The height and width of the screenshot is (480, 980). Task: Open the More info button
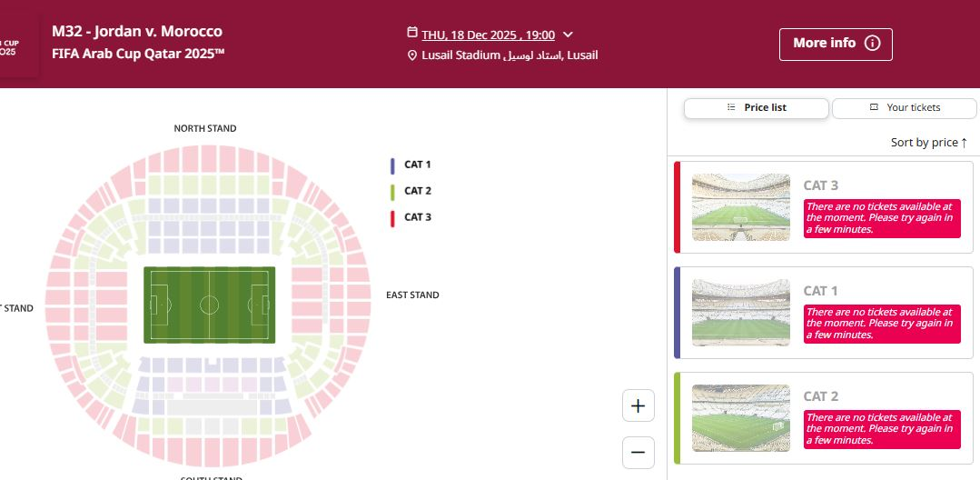[835, 44]
